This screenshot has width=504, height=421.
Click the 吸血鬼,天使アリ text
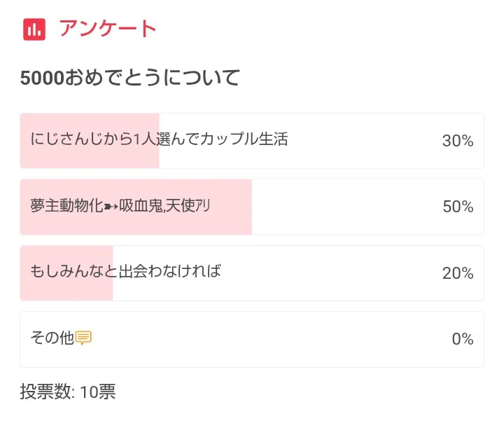pos(165,207)
